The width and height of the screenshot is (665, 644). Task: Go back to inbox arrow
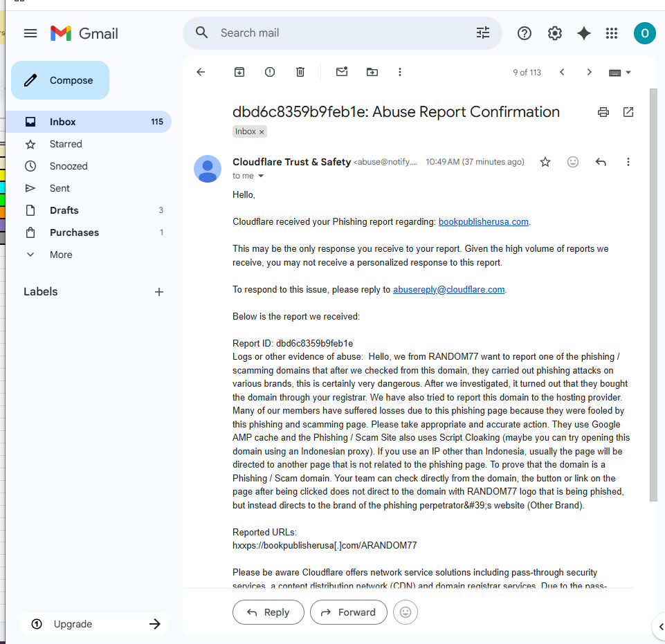(201, 72)
